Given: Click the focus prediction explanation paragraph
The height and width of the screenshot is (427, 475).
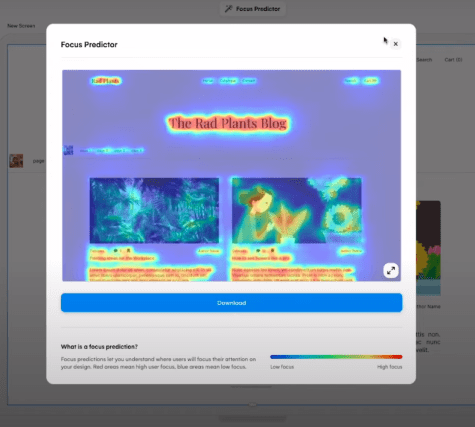Looking at the screenshot, I should coord(158,363).
